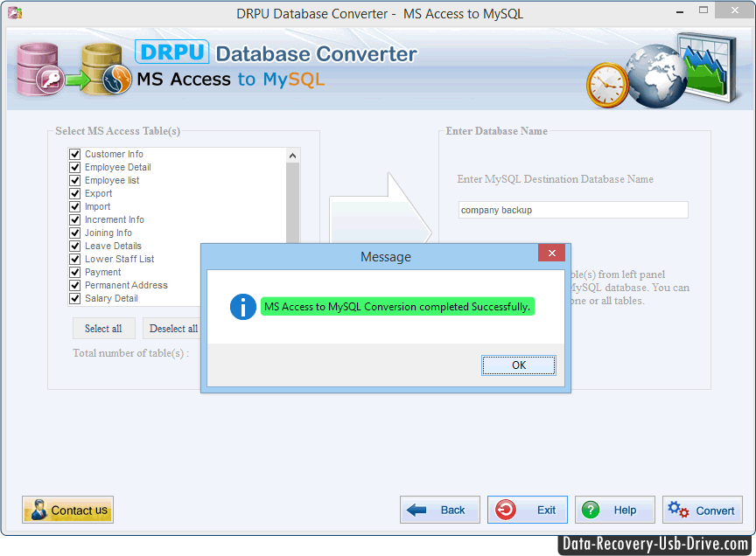The height and width of the screenshot is (556, 756).
Task: Start conversion with the Convert button
Action: (x=702, y=510)
